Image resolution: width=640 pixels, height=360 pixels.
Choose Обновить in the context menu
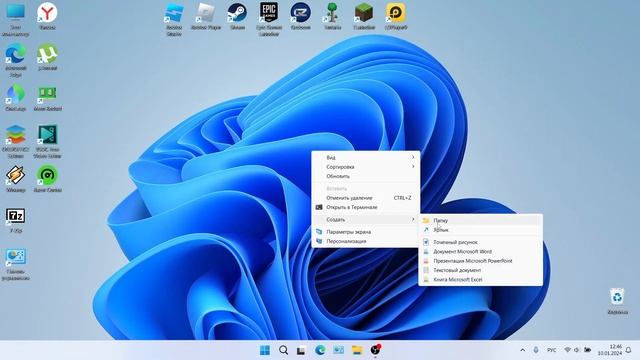pos(366,176)
